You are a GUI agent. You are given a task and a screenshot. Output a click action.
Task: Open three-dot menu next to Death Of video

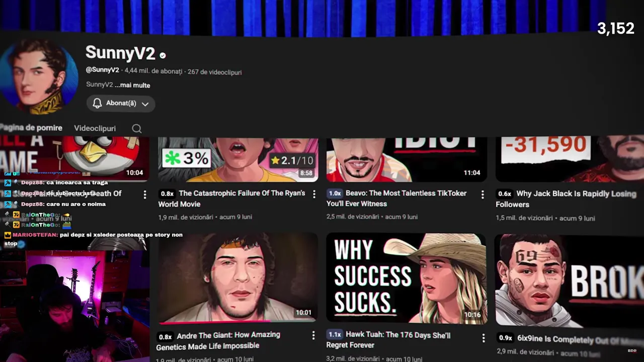(x=145, y=194)
